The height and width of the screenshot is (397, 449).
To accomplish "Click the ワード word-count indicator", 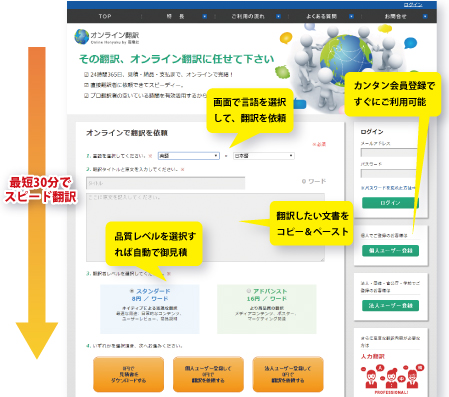I will click(314, 181).
